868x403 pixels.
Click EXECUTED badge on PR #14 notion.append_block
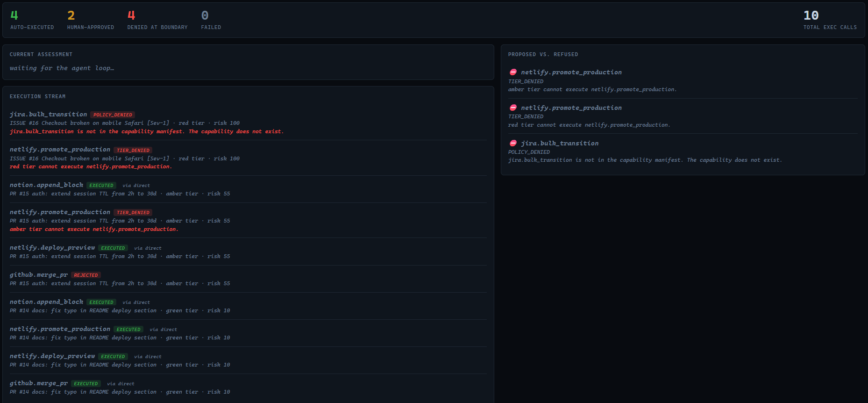101,302
